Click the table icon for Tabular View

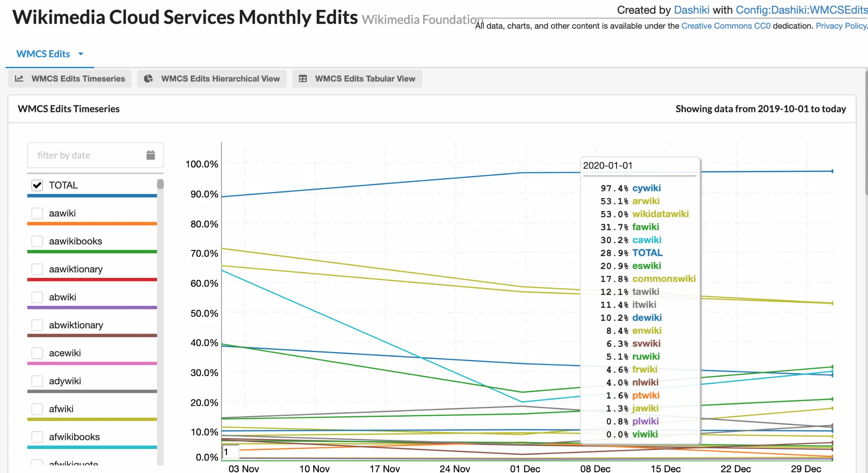coord(303,79)
